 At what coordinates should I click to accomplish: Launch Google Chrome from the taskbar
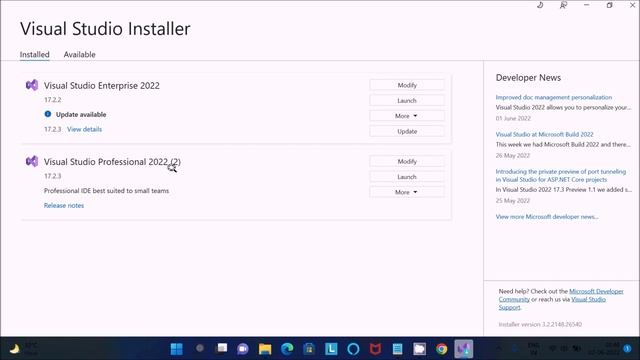(441, 349)
